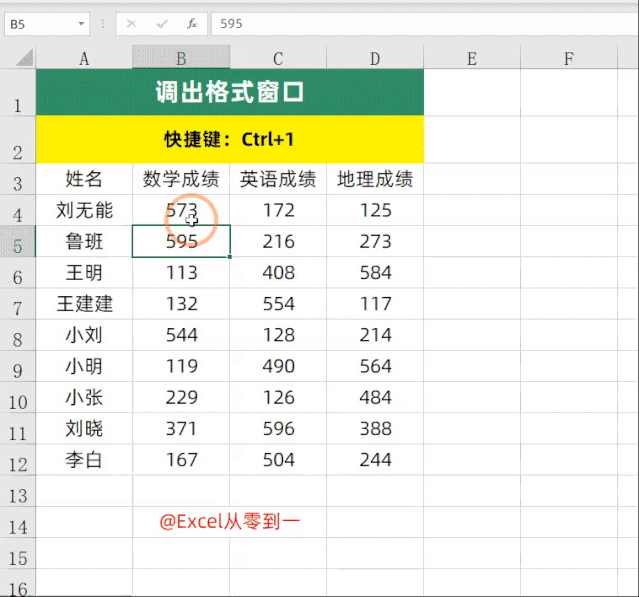The image size is (639, 597).
Task: Expand the Name Box dropdown arrow
Action: 82,24
